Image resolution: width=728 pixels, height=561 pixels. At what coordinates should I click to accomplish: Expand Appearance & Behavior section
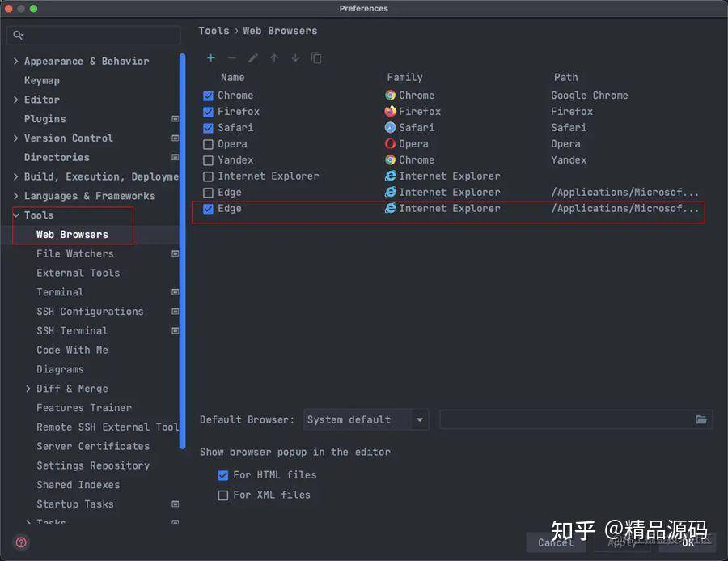click(15, 61)
